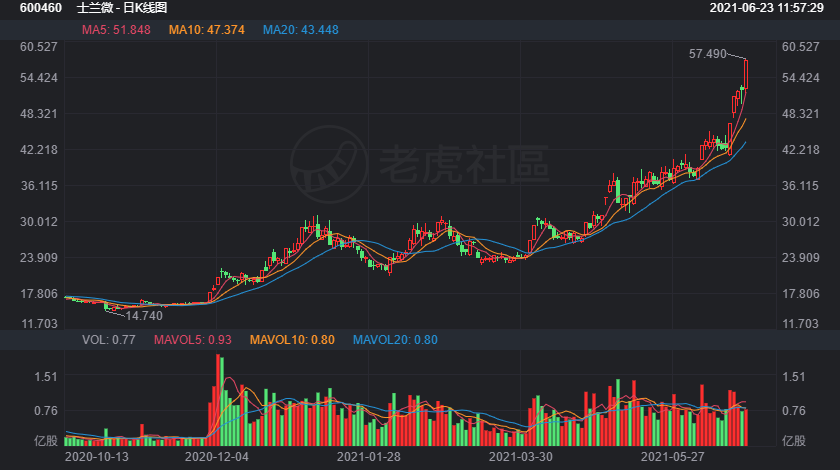
Task: Click the VOL: 0.77 label
Action: tap(109, 340)
